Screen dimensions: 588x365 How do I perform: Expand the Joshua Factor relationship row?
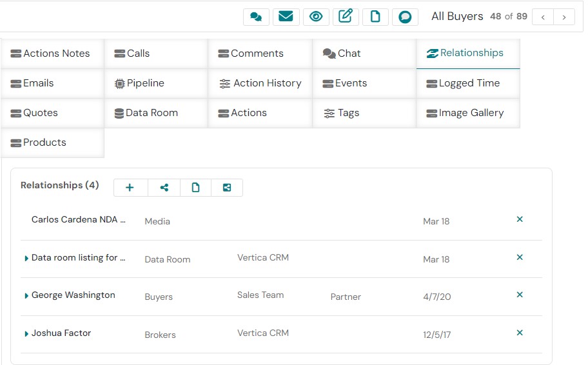tap(26, 334)
